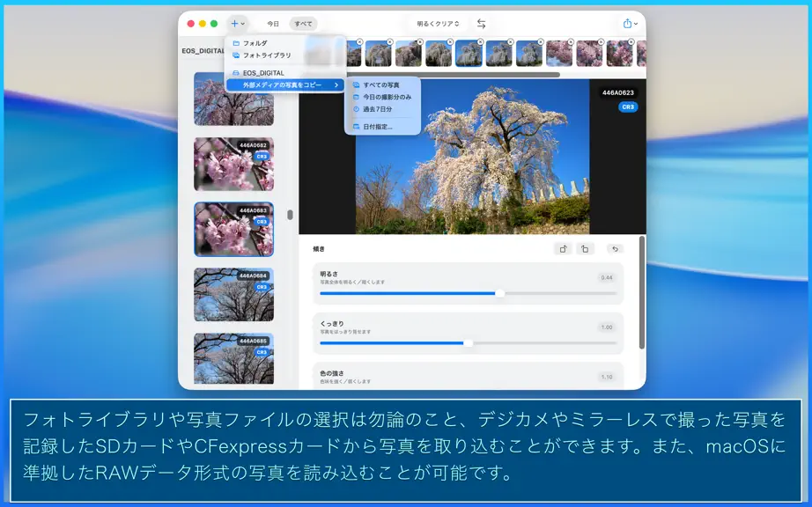Select sidebar photo 446A0682
This screenshot has width=812, height=507.
pos(234,164)
